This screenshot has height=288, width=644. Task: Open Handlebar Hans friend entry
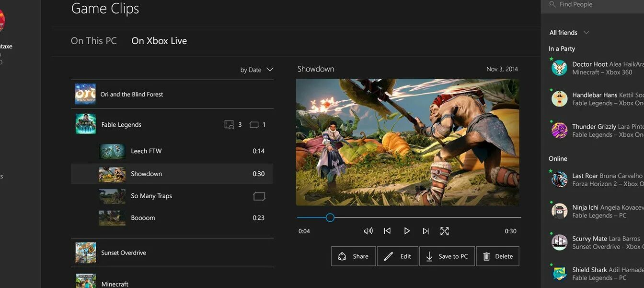point(596,99)
